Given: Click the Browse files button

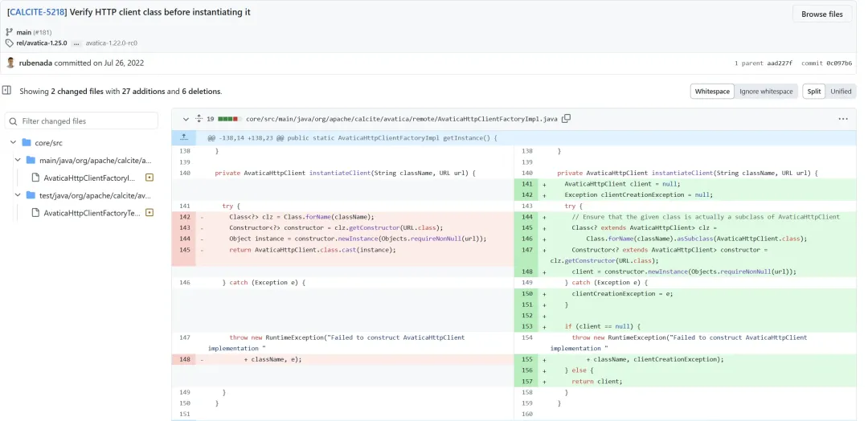Looking at the screenshot, I should click(x=822, y=14).
